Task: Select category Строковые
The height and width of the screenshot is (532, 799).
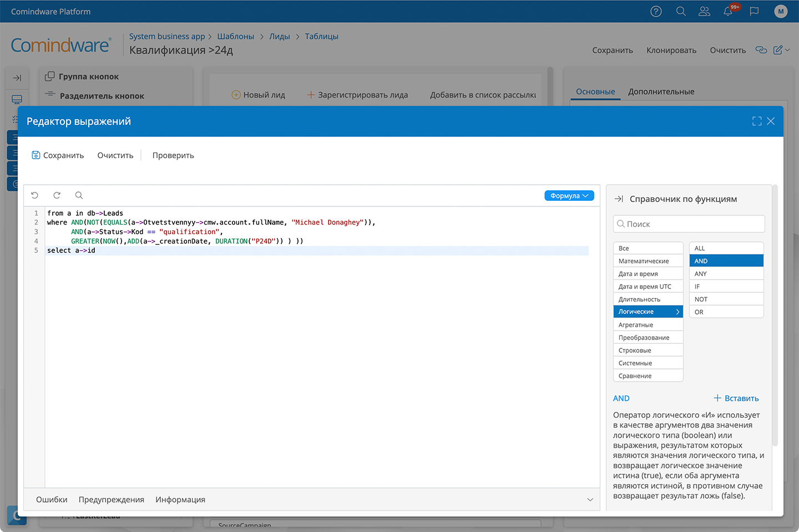Action: [648, 350]
